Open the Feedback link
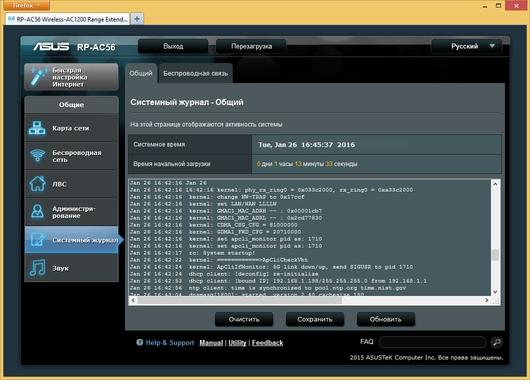The height and width of the screenshot is (380, 530). pos(267,343)
